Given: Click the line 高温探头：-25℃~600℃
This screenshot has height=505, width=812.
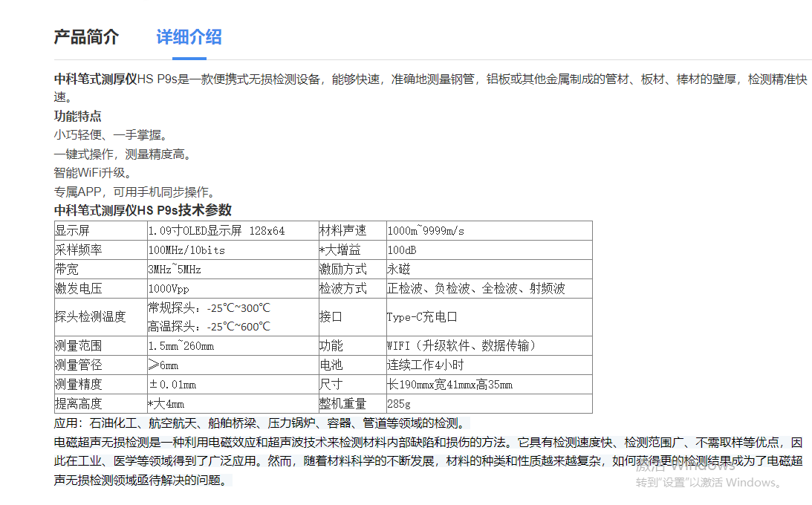Looking at the screenshot, I should click(209, 327).
